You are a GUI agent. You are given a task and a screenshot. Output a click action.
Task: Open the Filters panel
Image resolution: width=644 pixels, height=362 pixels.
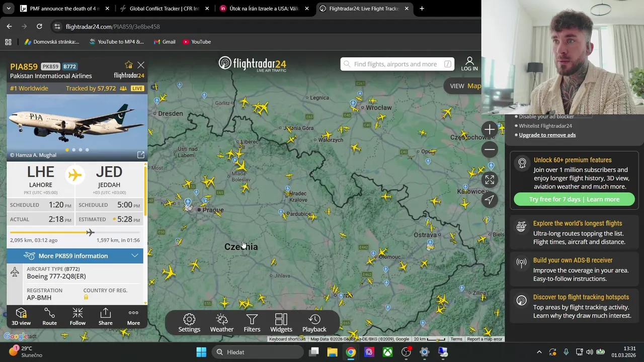[x=252, y=323]
